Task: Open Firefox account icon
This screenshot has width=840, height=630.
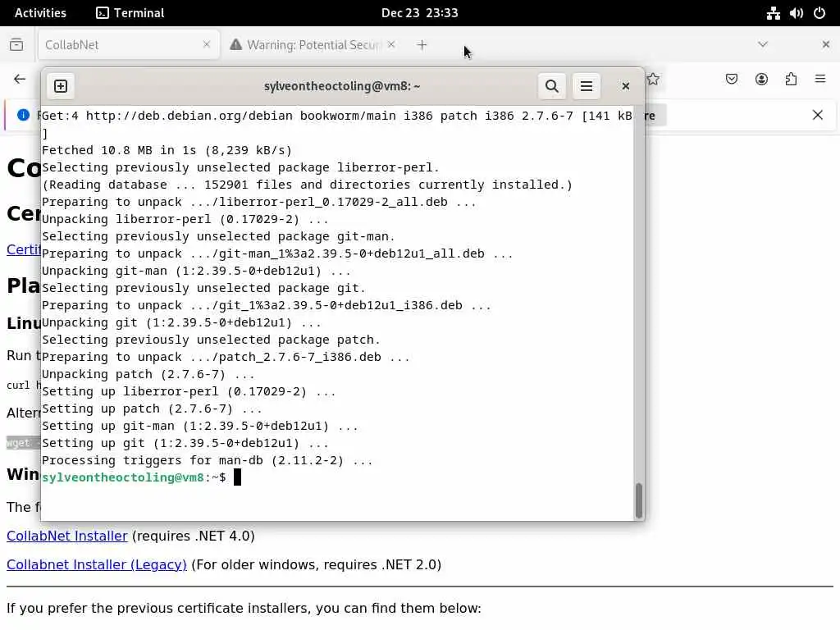Action: tap(761, 80)
